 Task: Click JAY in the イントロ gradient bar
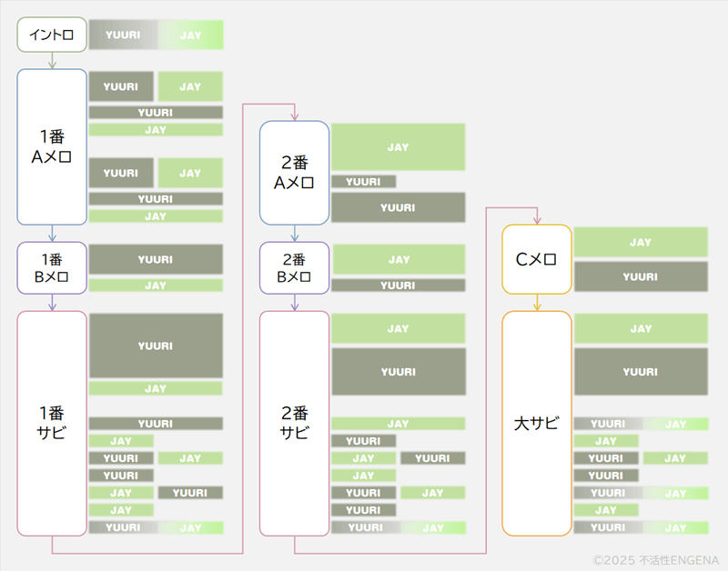point(191,35)
